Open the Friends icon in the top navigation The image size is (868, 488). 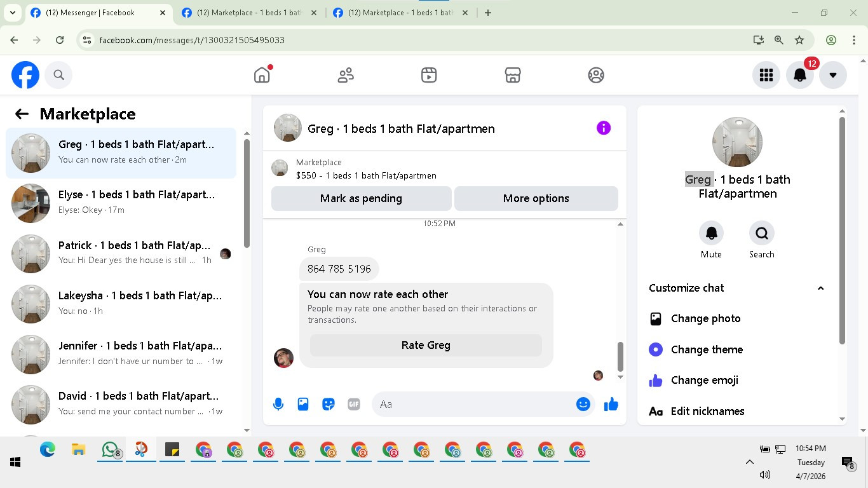point(346,75)
